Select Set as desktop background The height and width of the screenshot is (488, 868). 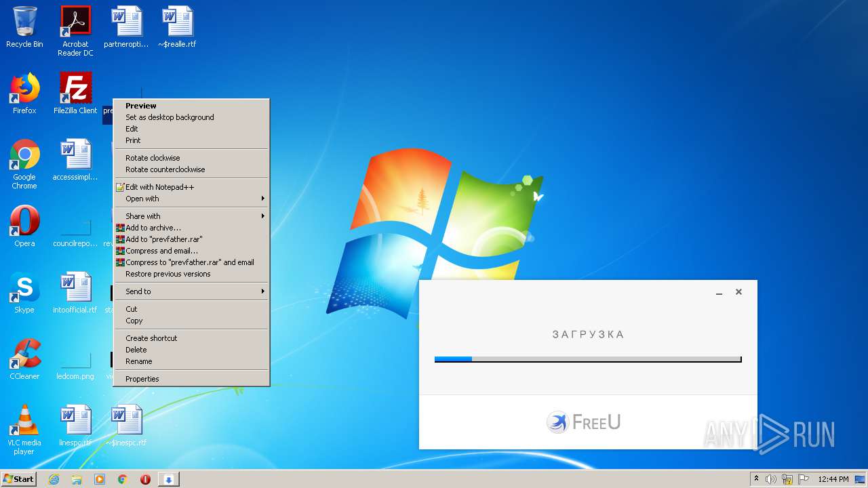coord(191,117)
